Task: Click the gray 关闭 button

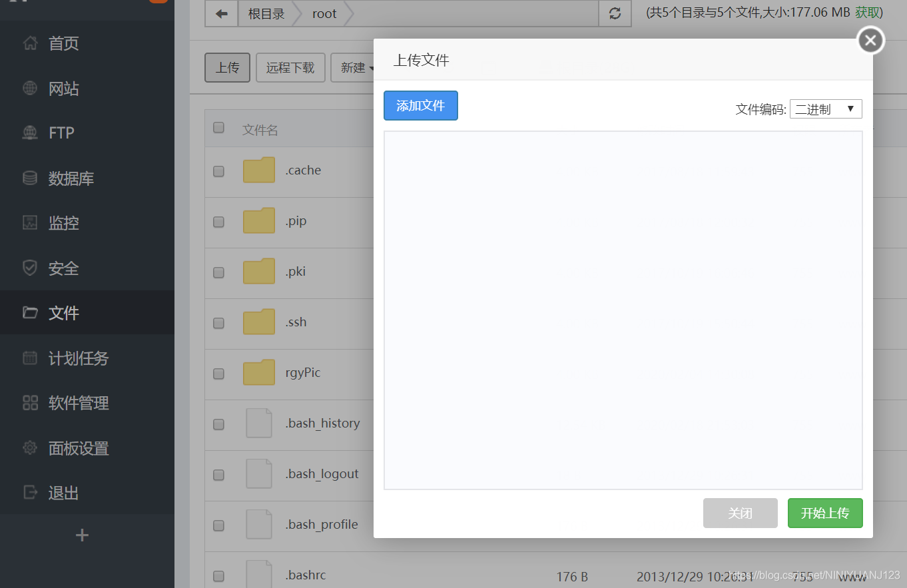Action: pyautogui.click(x=741, y=513)
